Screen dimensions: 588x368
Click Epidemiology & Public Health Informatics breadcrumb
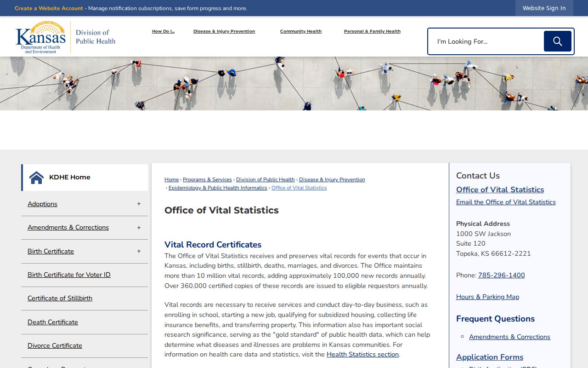pyautogui.click(x=218, y=188)
